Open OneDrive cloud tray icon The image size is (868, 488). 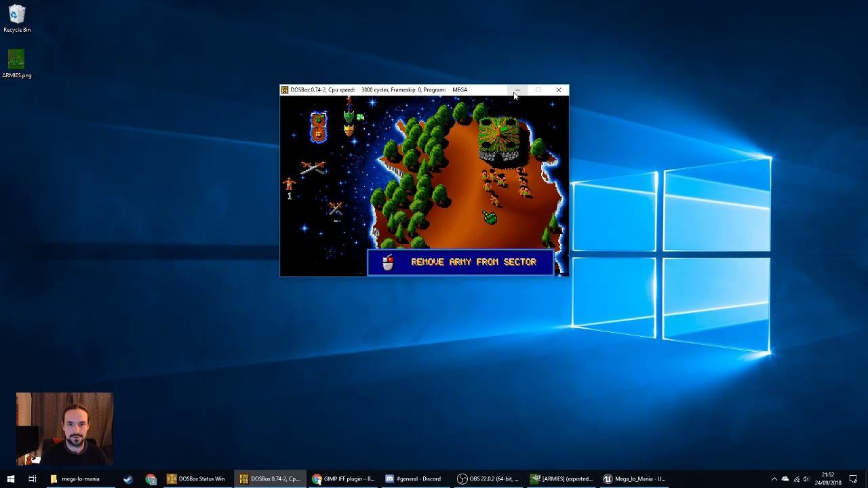(x=785, y=479)
